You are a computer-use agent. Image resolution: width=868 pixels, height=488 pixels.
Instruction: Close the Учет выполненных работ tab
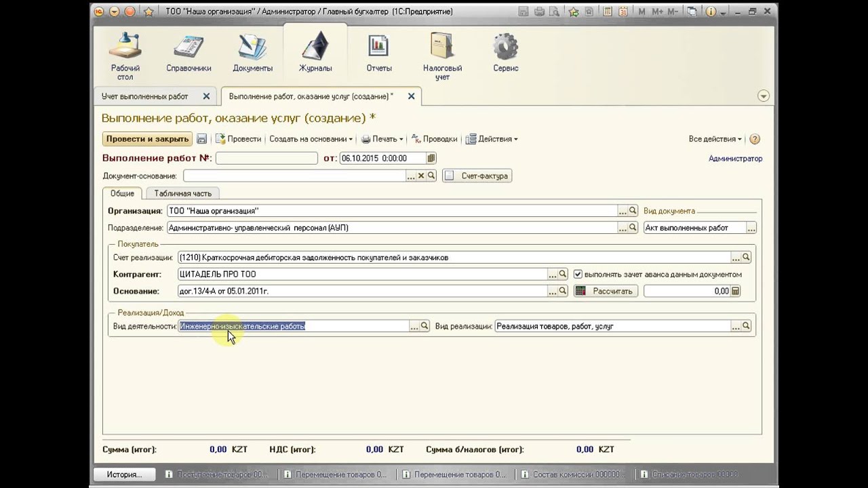[206, 96]
